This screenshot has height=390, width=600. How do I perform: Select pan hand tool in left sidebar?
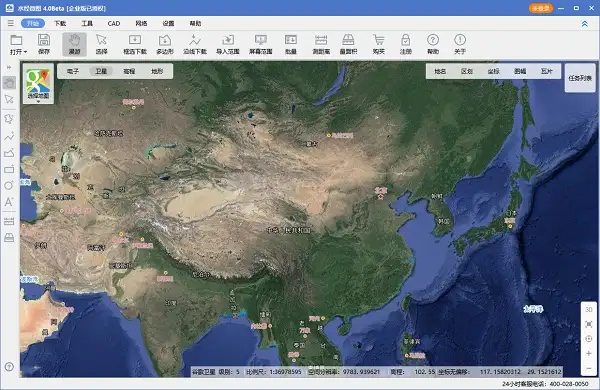pos(9,83)
